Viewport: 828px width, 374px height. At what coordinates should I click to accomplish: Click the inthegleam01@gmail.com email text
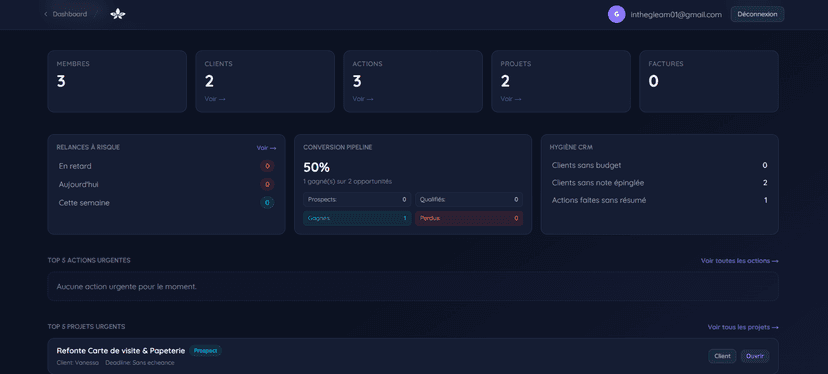[x=676, y=15]
